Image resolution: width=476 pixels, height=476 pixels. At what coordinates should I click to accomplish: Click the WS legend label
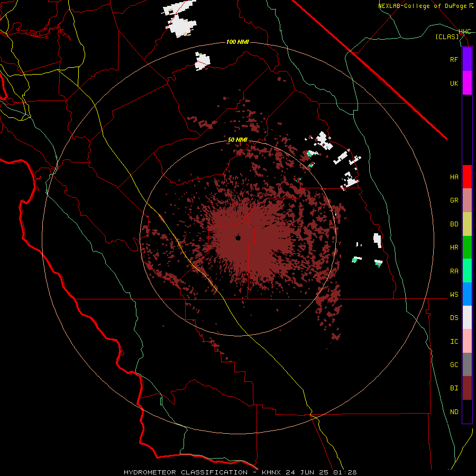point(454,294)
